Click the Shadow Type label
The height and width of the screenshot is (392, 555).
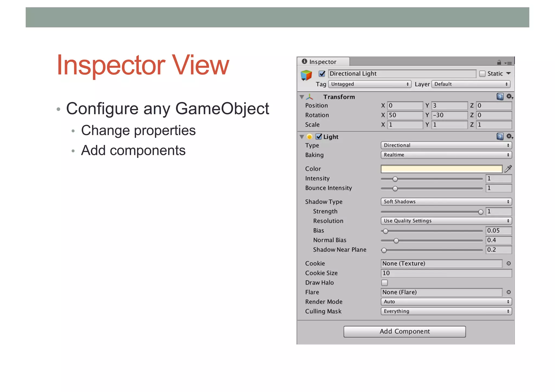pyautogui.click(x=324, y=202)
